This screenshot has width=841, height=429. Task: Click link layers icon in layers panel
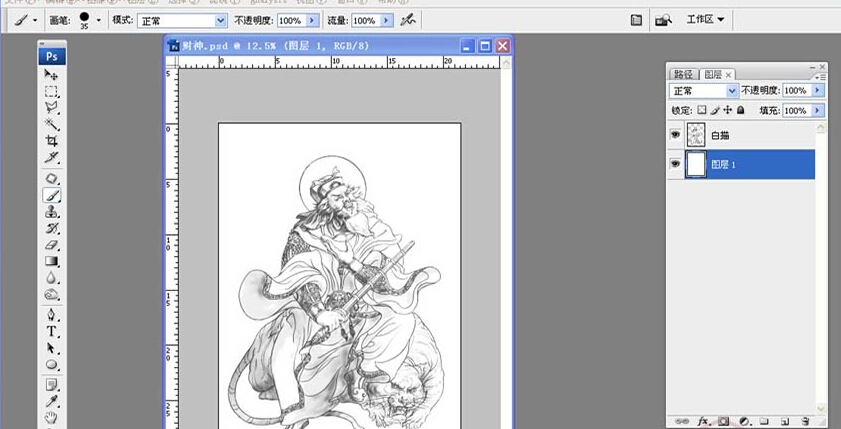coord(682,421)
